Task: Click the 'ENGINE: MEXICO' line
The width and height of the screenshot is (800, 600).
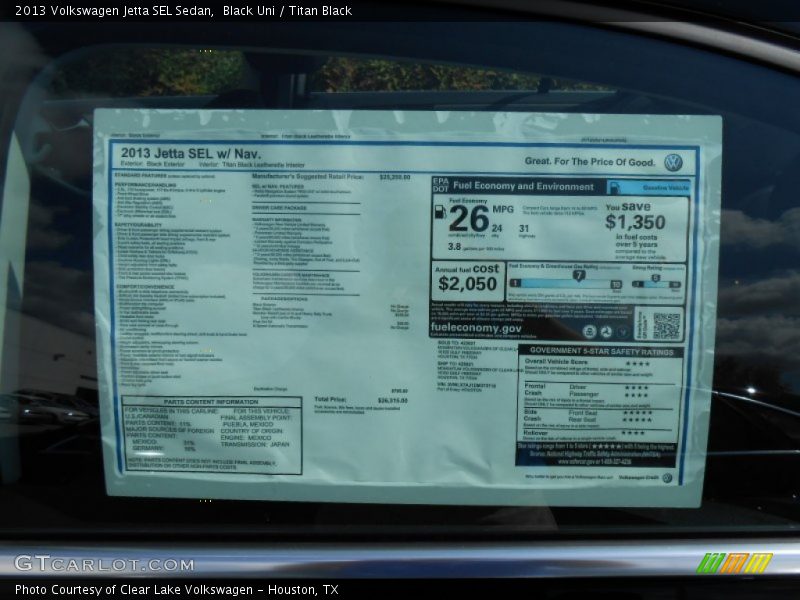Action: pos(246,438)
